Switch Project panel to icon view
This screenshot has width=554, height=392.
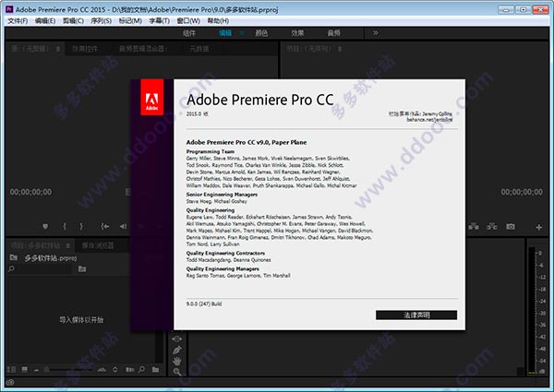pos(24,370)
